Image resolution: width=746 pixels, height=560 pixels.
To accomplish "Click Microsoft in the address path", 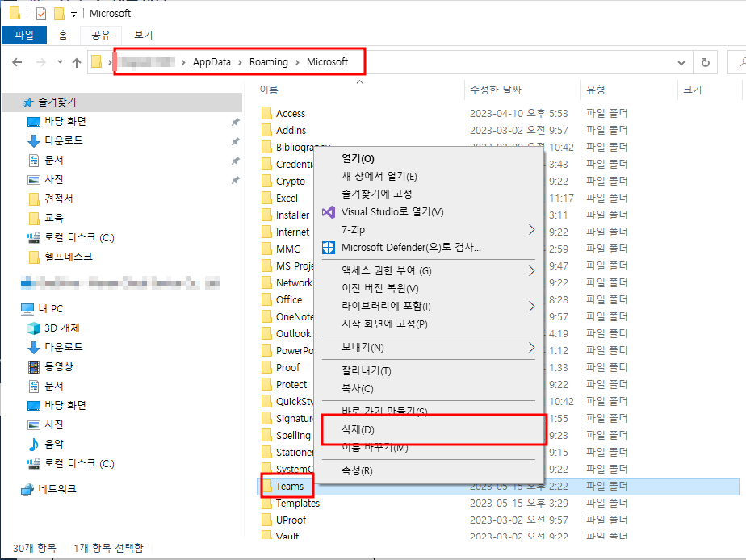I will [327, 62].
